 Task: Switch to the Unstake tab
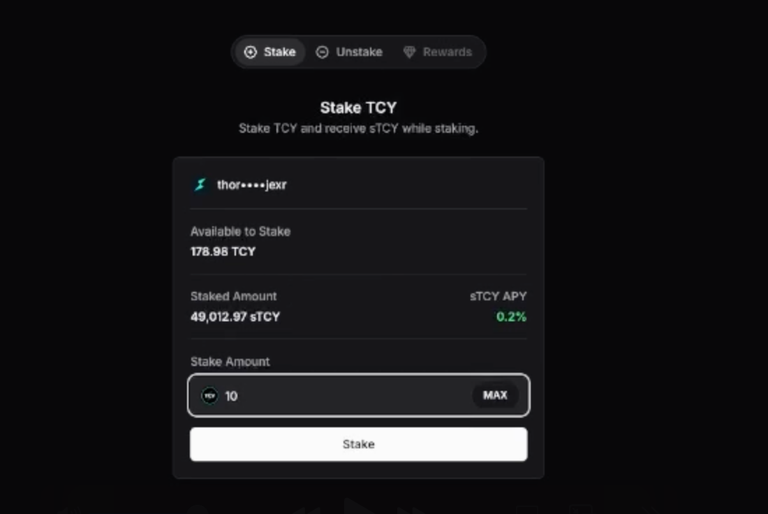[x=349, y=52]
